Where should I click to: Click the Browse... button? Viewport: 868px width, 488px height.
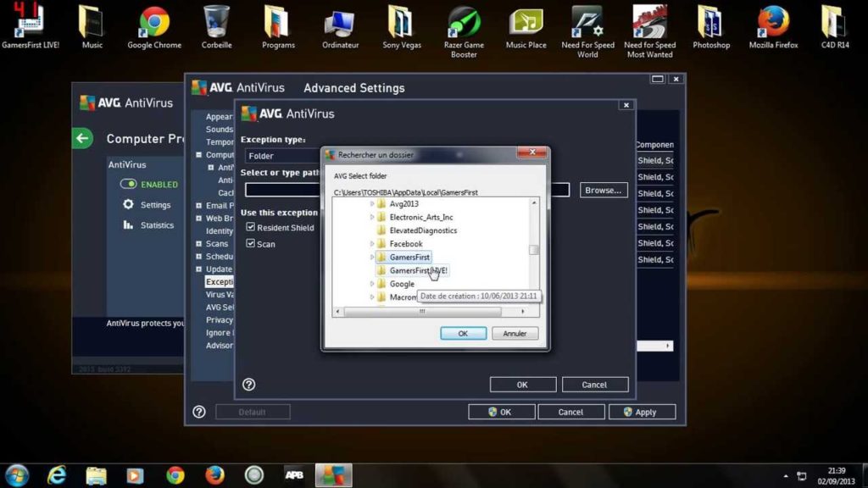click(x=604, y=190)
